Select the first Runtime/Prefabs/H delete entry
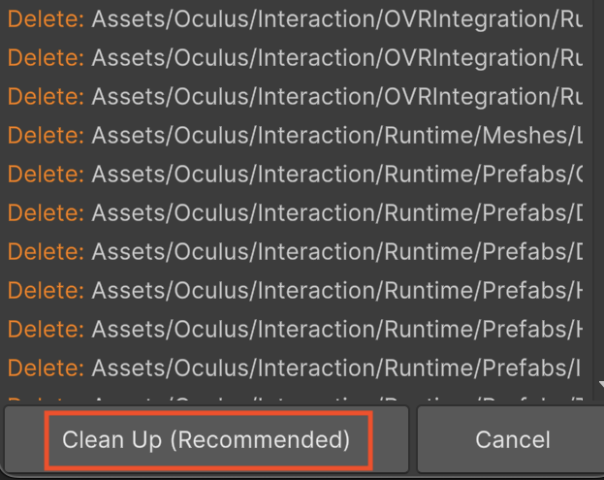 [x=295, y=290]
